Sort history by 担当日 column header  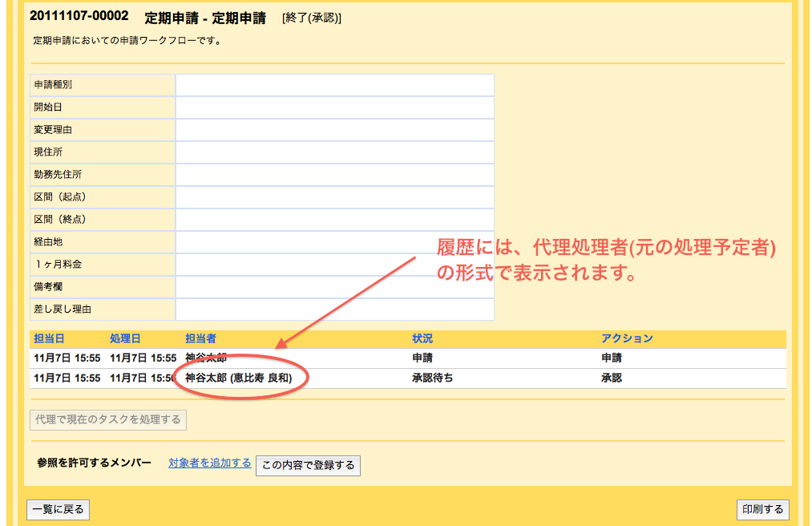(49, 339)
